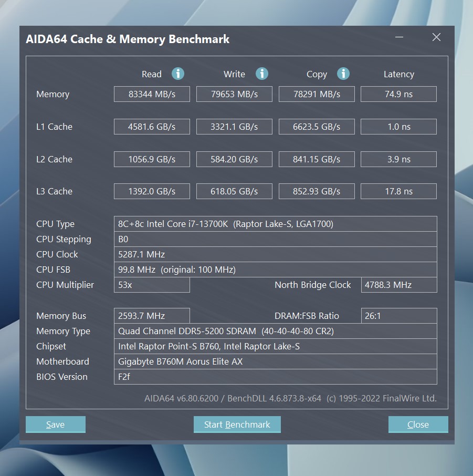The width and height of the screenshot is (473, 476).
Task: Select the L1 Cache Read value
Action: (x=152, y=127)
